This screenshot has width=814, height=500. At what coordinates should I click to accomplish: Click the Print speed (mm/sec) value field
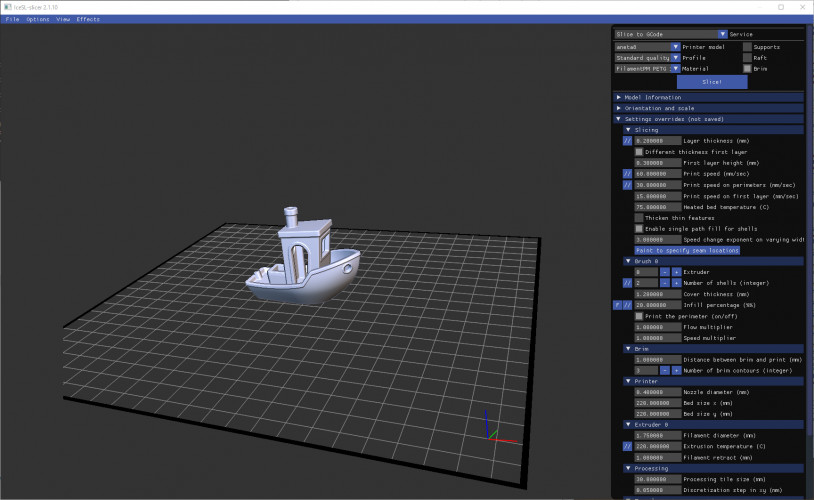pos(658,174)
